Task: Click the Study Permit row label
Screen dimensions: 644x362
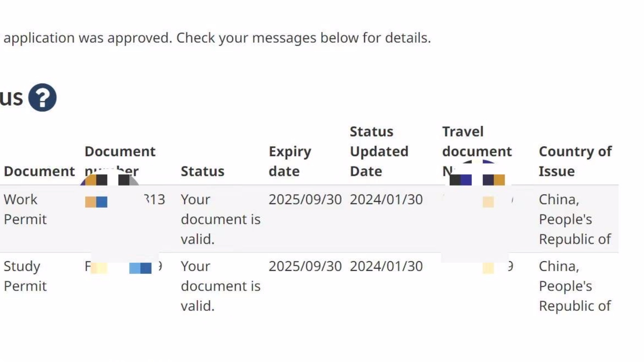Action: pos(25,276)
